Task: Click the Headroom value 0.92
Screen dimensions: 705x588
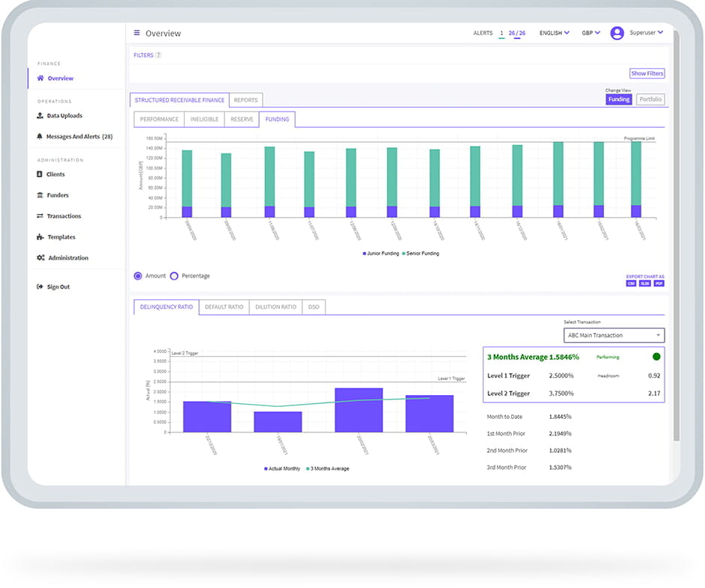Action: pyautogui.click(x=654, y=376)
